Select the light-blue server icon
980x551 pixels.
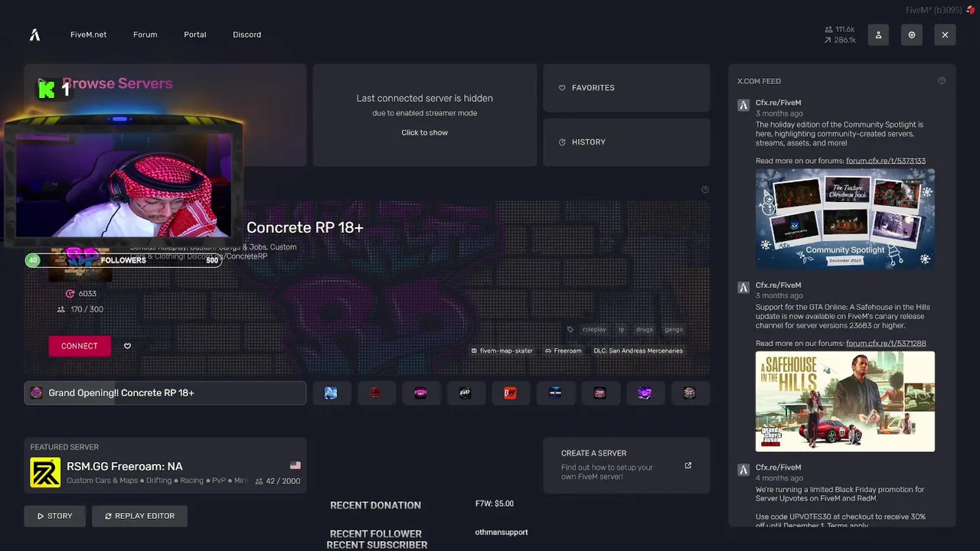pyautogui.click(x=332, y=393)
